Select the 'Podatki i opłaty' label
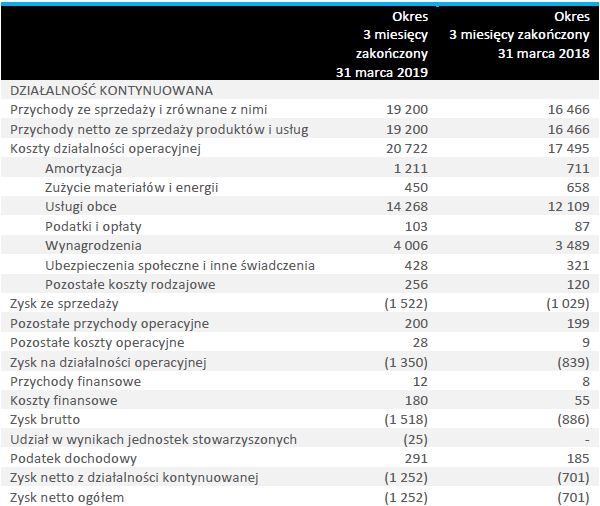 pyautogui.click(x=93, y=227)
